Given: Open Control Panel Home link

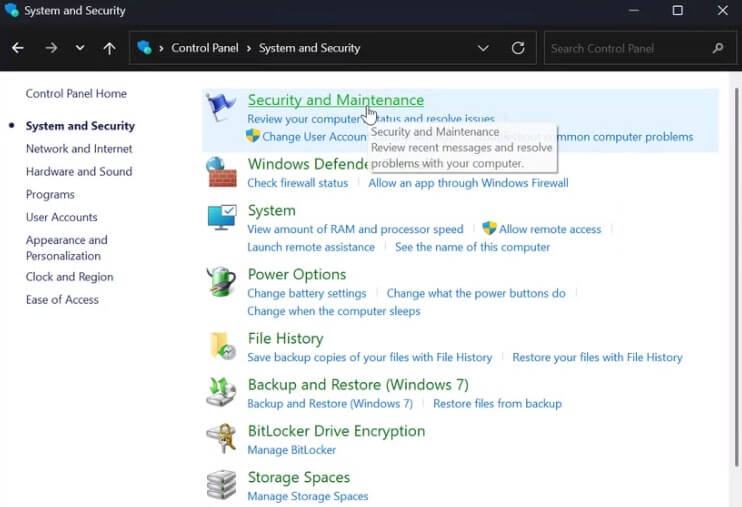Looking at the screenshot, I should pos(76,94).
